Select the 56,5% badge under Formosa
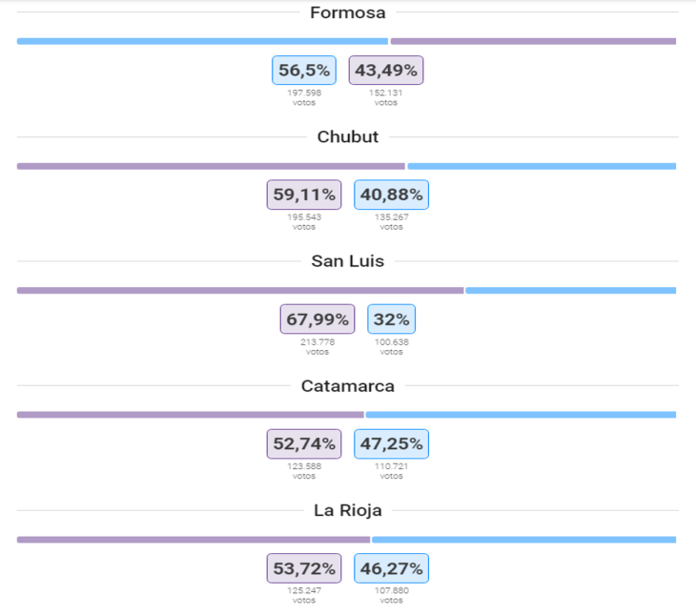 (x=304, y=71)
